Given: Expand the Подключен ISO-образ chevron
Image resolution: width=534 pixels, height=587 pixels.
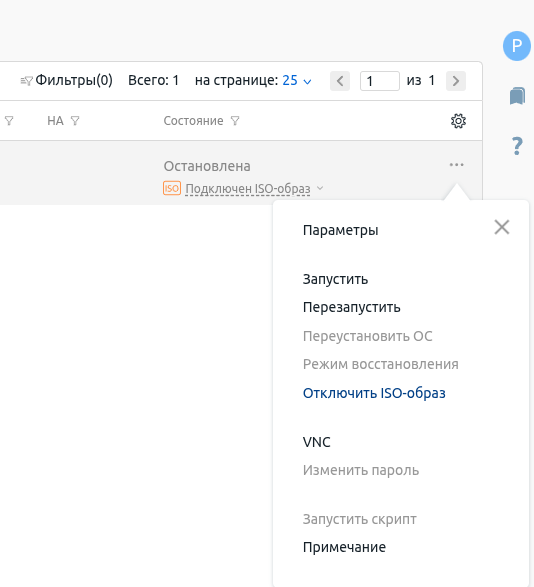Looking at the screenshot, I should [320, 188].
